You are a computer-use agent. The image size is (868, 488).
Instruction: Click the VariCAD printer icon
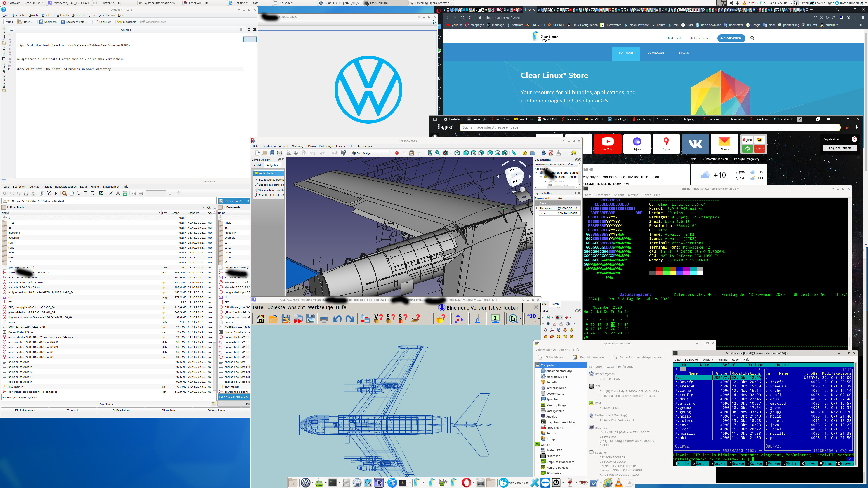pos(323,319)
